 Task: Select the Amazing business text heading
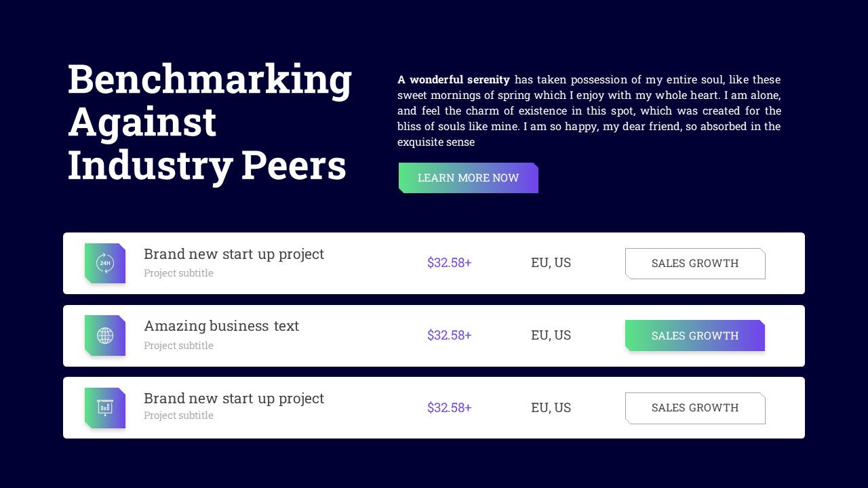click(221, 326)
